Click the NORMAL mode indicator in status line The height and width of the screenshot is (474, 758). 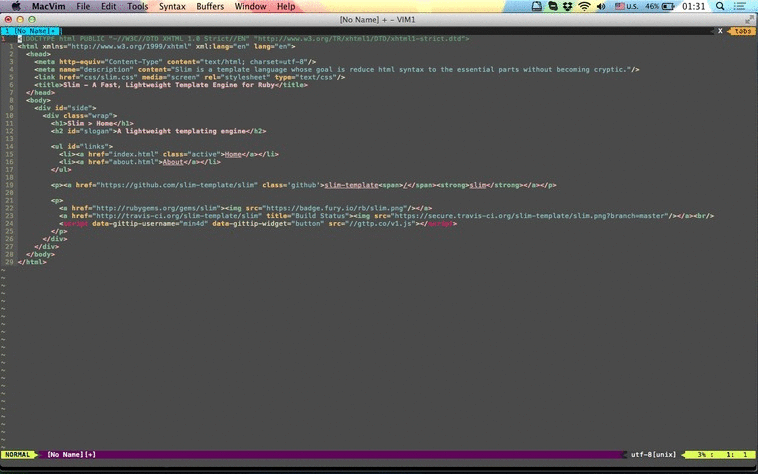coord(17,455)
